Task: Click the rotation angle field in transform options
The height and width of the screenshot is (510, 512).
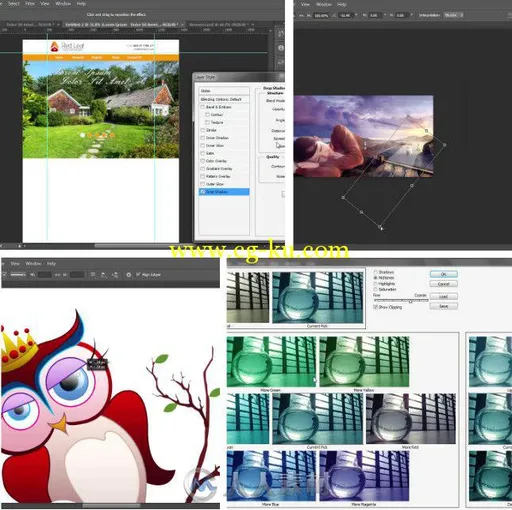Action: coord(346,15)
